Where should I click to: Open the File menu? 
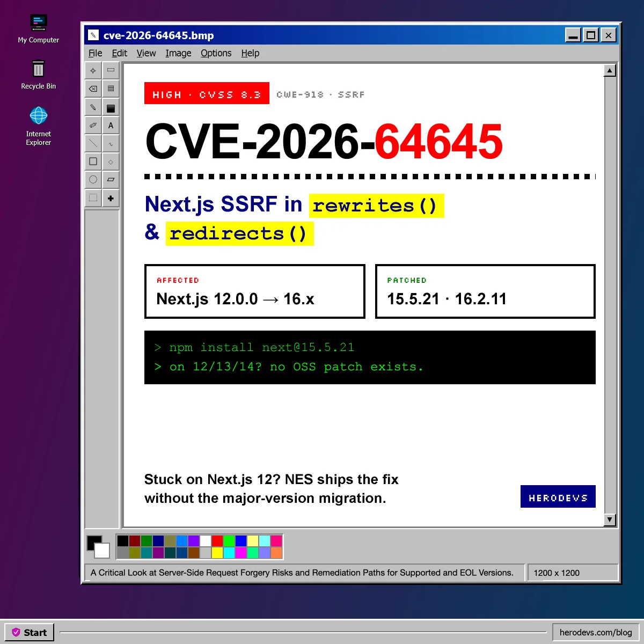point(96,53)
